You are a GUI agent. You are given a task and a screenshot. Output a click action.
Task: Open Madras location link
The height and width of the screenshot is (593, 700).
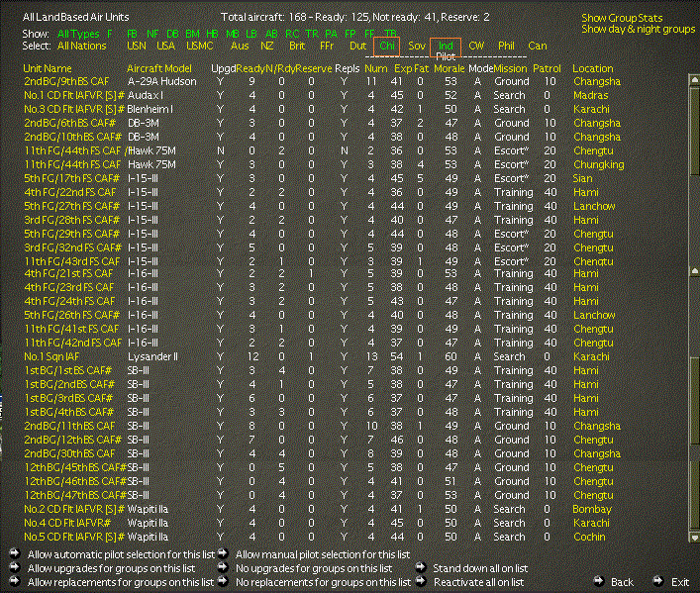pyautogui.click(x=591, y=96)
